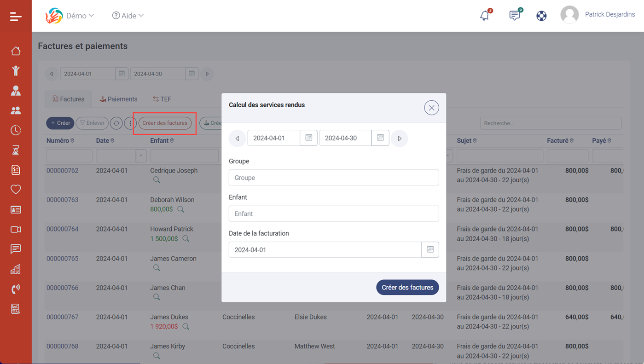
Task: Open the notifications bell
Action: (x=485, y=15)
